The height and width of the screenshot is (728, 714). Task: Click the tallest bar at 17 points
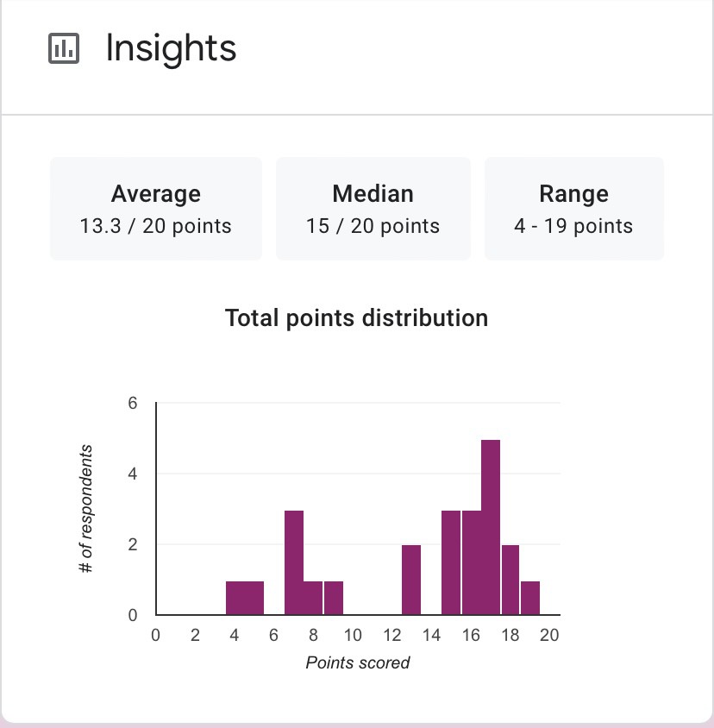point(491,527)
